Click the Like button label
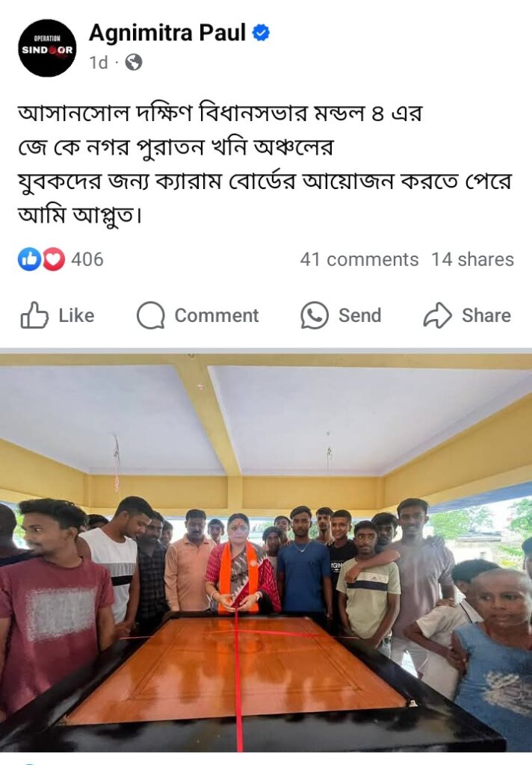The width and height of the screenshot is (532, 765). [x=77, y=315]
